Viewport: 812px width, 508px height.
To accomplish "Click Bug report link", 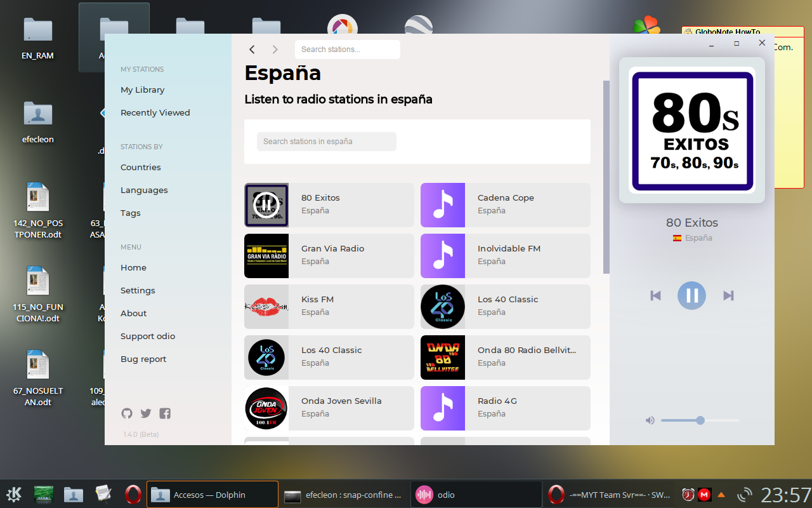I will 143,359.
